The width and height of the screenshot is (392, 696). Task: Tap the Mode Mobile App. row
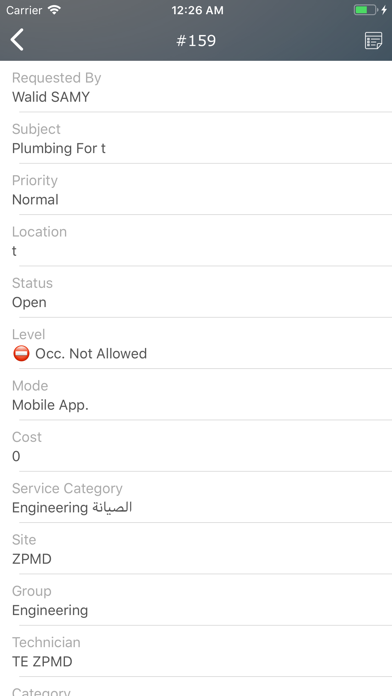tap(196, 395)
